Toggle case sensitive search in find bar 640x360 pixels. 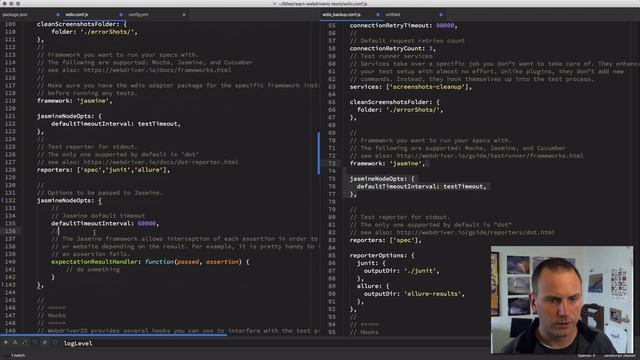(15, 342)
